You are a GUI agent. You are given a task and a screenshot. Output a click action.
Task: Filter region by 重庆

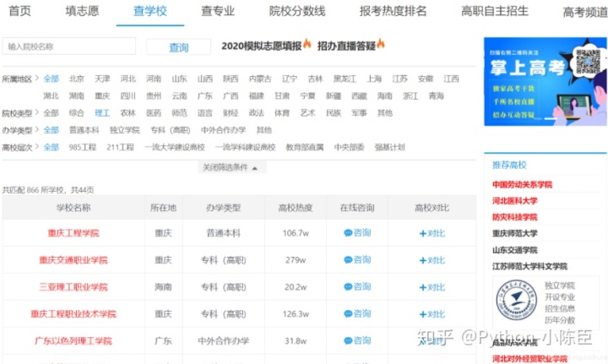coord(102,95)
